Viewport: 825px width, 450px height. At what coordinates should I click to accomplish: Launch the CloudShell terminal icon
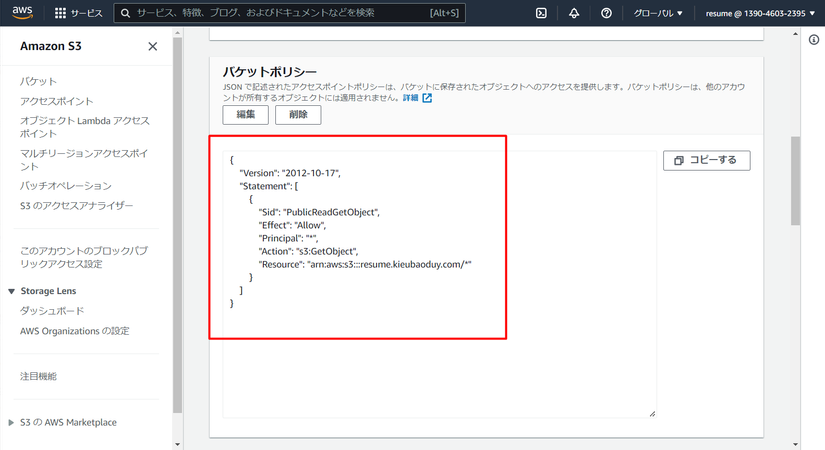tap(541, 13)
